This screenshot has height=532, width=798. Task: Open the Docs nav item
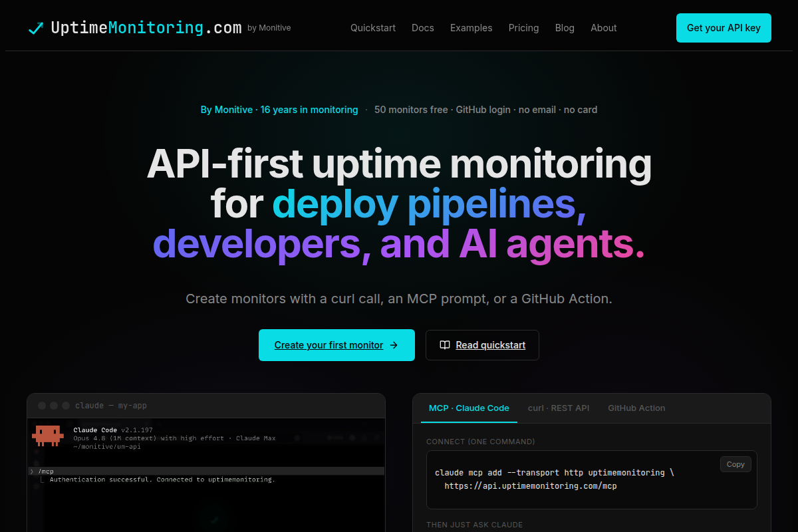tap(423, 28)
